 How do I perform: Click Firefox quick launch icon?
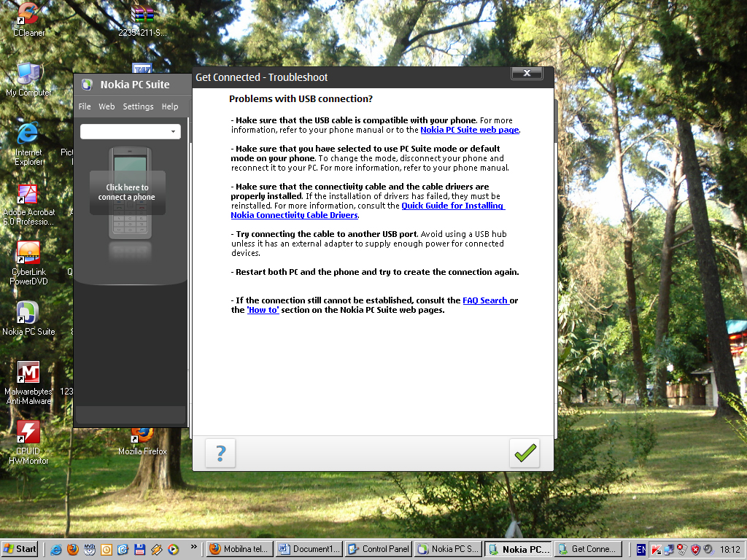(x=72, y=549)
